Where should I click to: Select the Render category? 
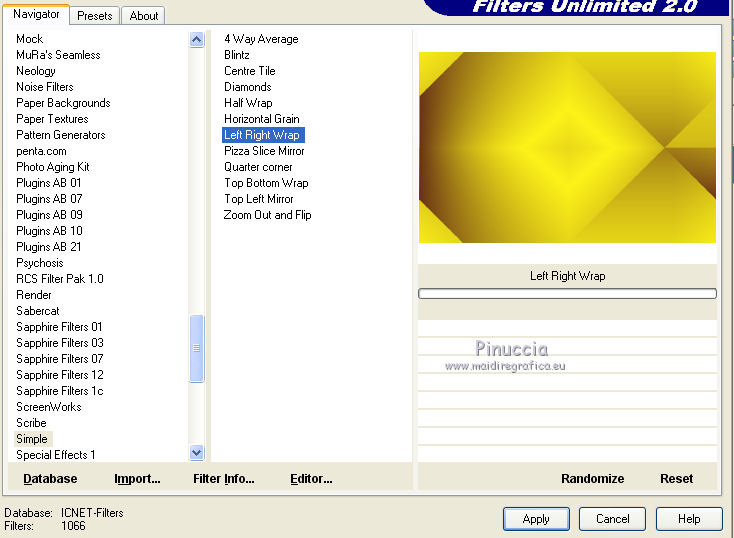click(34, 295)
